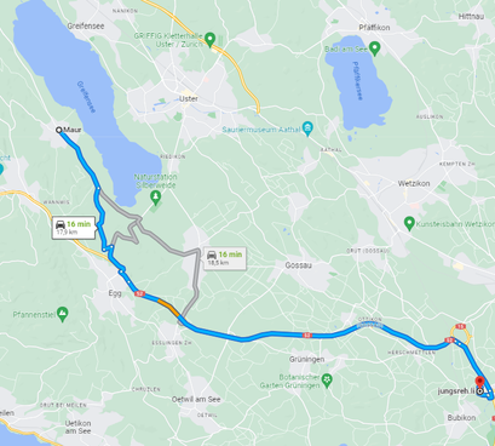Select the 17,9 km route label box

click(x=74, y=228)
